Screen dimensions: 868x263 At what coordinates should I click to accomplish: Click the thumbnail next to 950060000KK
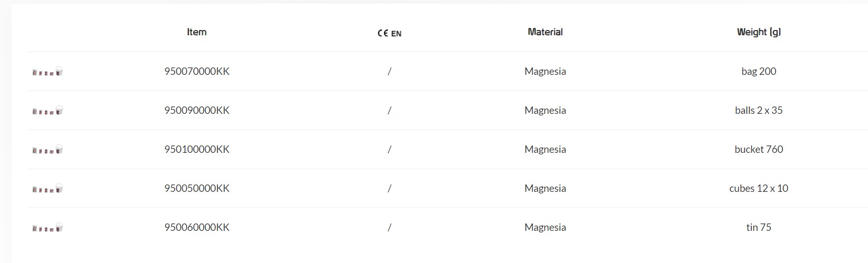coord(48,228)
